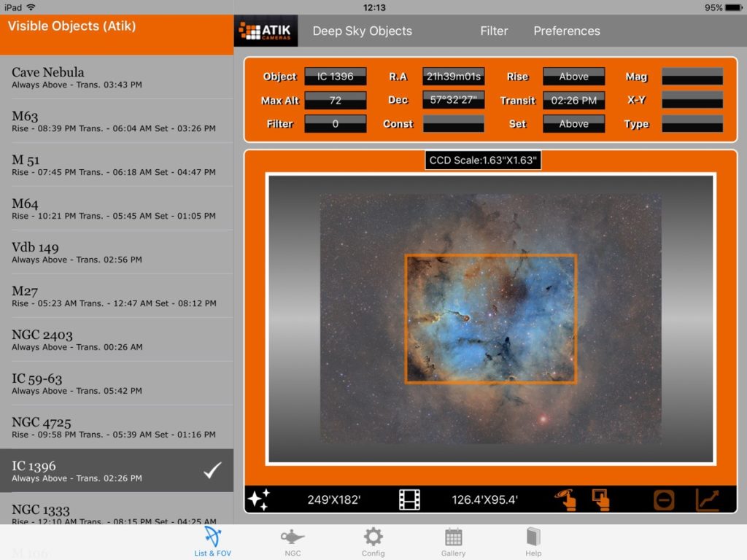747x560 pixels.
Task: Tap the minus circle icon
Action: (664, 500)
